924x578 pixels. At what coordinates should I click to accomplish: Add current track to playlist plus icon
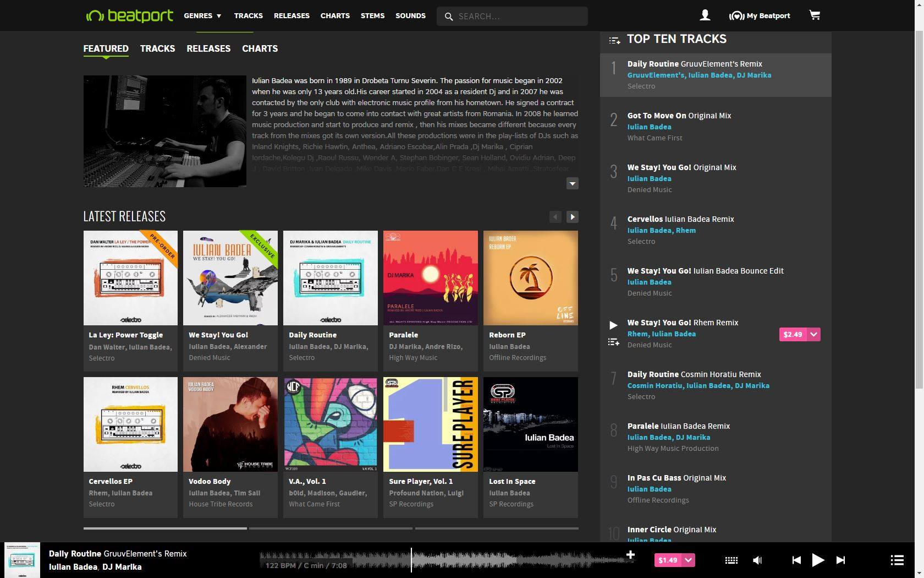[630, 555]
